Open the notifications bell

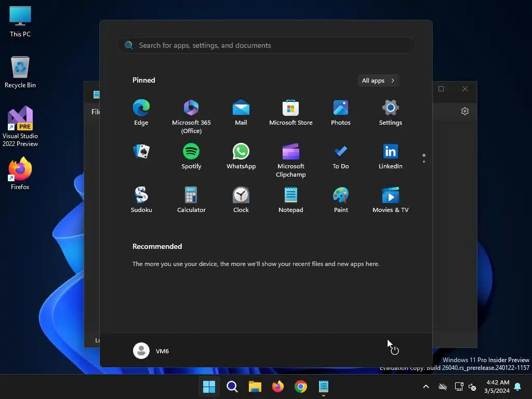(x=518, y=387)
